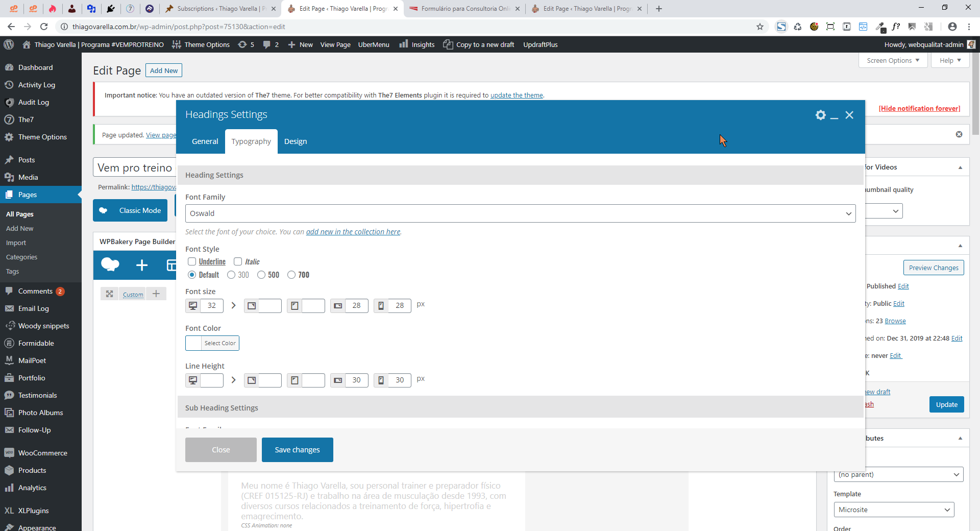Click the row fullscreen expand icon
Image resolution: width=980 pixels, height=531 pixels.
click(109, 294)
